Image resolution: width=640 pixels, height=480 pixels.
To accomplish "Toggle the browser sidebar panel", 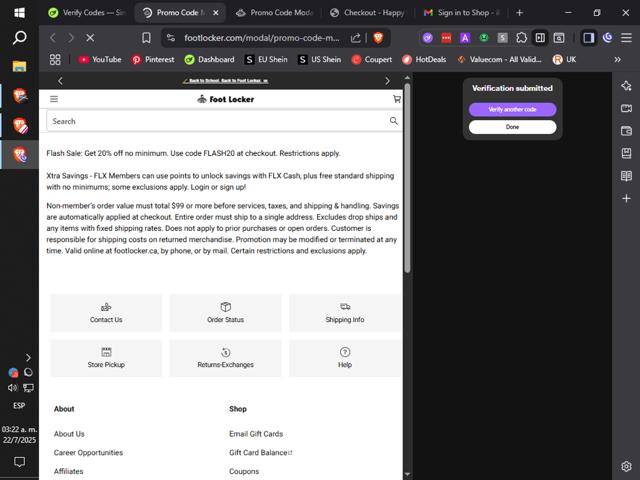I will [588, 38].
